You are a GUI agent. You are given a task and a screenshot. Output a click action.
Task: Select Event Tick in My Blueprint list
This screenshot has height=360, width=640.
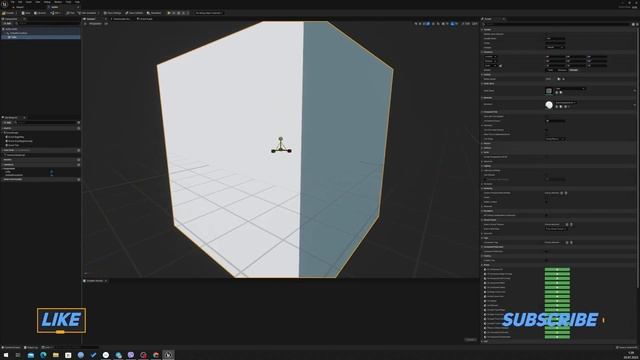point(13,145)
